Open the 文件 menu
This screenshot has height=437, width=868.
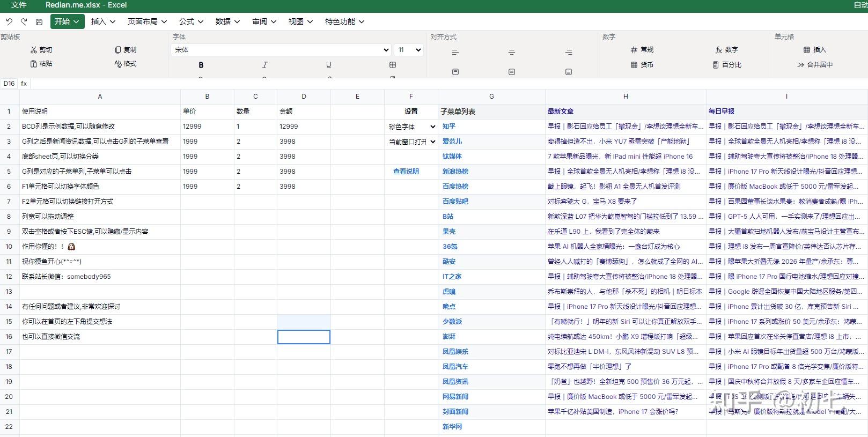[19, 5]
